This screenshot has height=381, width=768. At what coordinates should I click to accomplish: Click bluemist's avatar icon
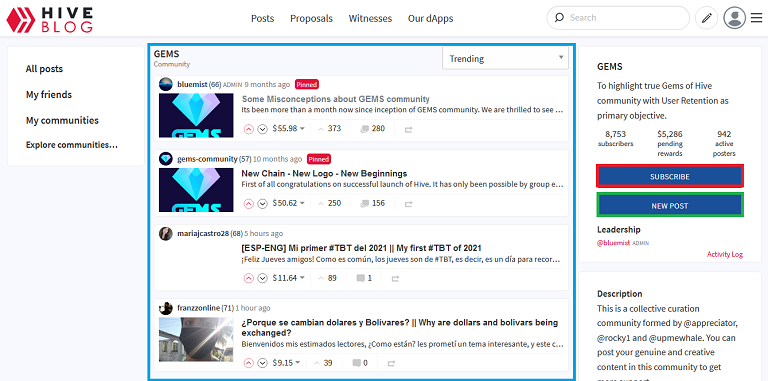click(166, 84)
